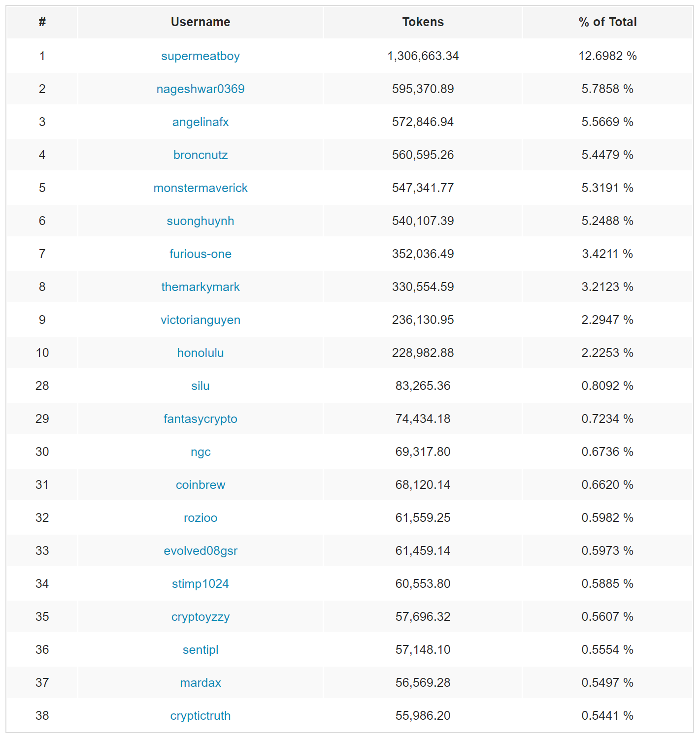Click the Username column header
This screenshot has height=739, width=700.
click(200, 22)
